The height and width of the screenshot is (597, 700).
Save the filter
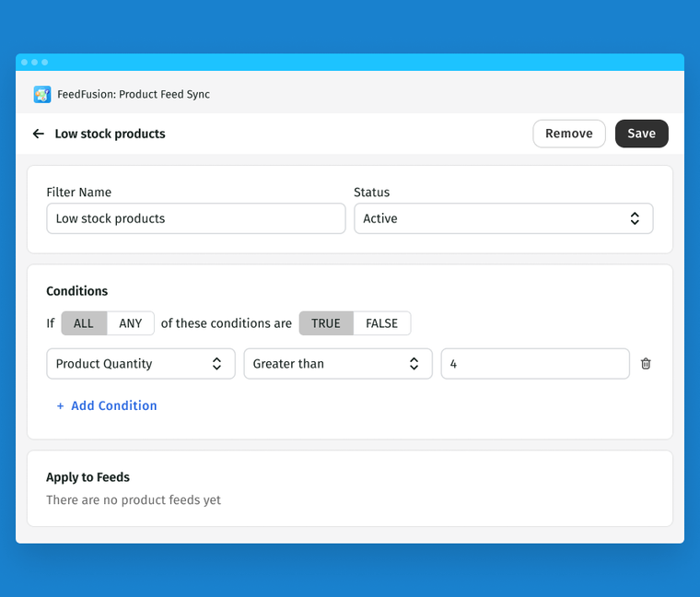[642, 134]
